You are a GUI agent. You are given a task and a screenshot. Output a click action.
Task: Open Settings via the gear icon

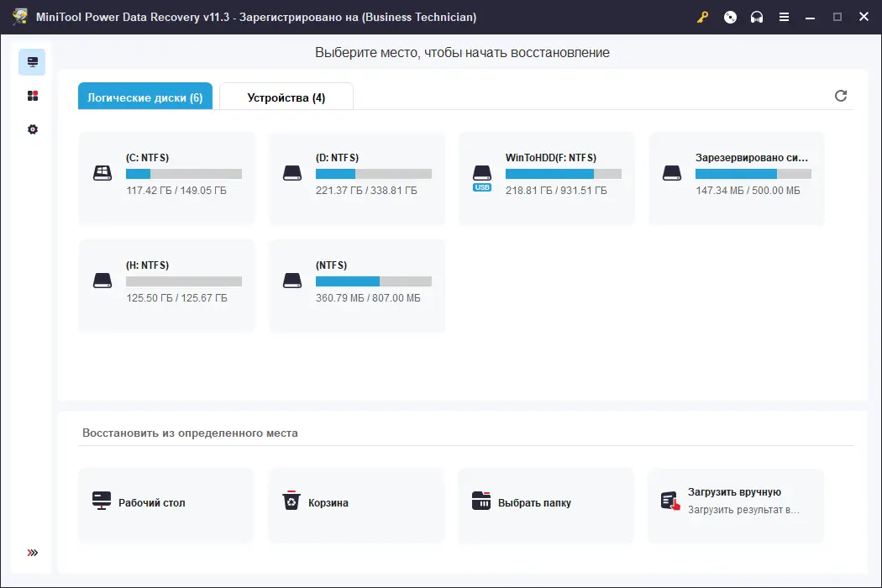31,129
